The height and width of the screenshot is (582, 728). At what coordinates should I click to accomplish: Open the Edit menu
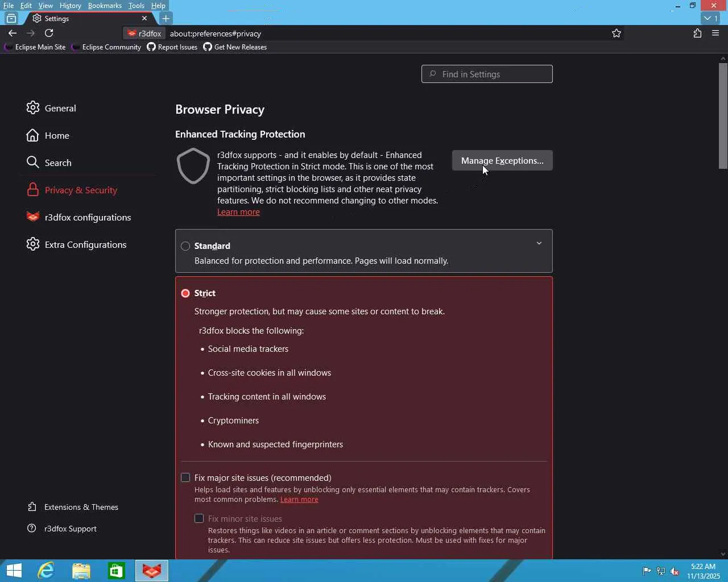point(26,6)
